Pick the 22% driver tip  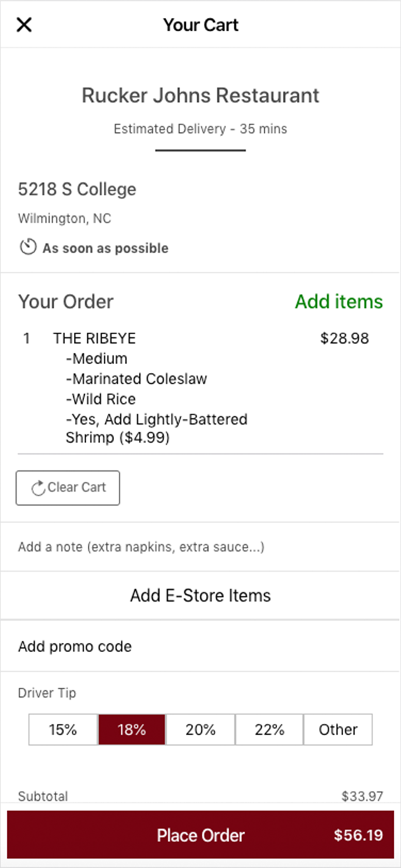pyautogui.click(x=269, y=730)
